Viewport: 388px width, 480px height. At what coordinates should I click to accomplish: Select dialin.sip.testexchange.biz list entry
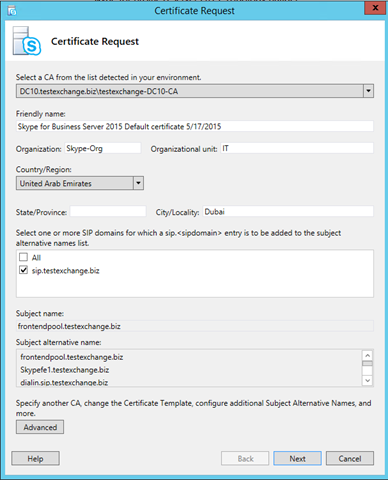coord(64,382)
